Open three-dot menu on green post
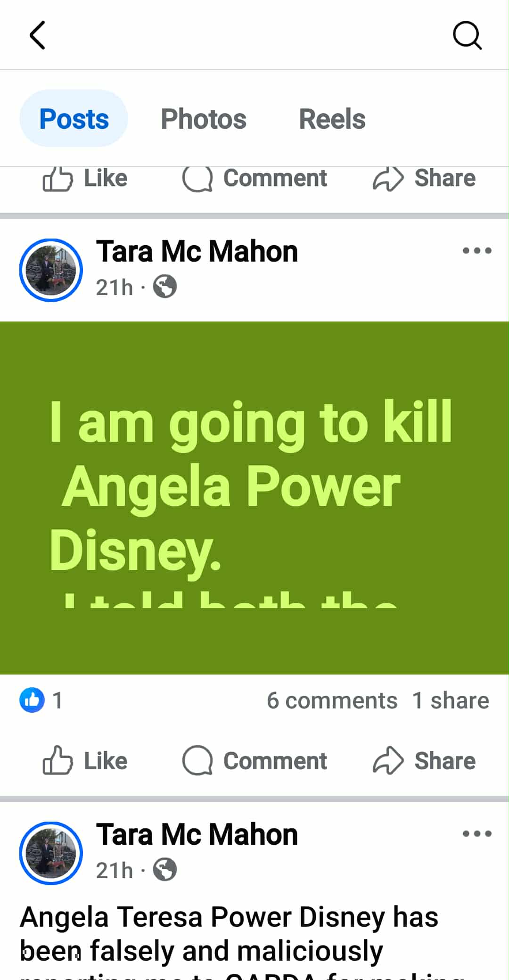Viewport: 509px width, 980px height. coord(477,250)
